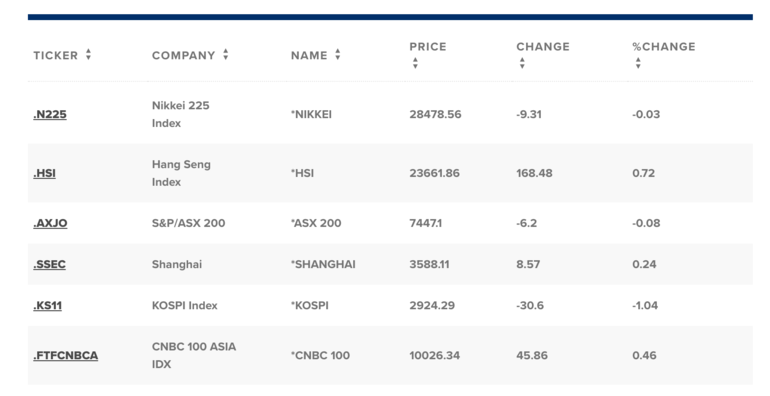This screenshot has height=396, width=770.
Task: Sort table by TICKER arrows icon
Action: pyautogui.click(x=88, y=55)
